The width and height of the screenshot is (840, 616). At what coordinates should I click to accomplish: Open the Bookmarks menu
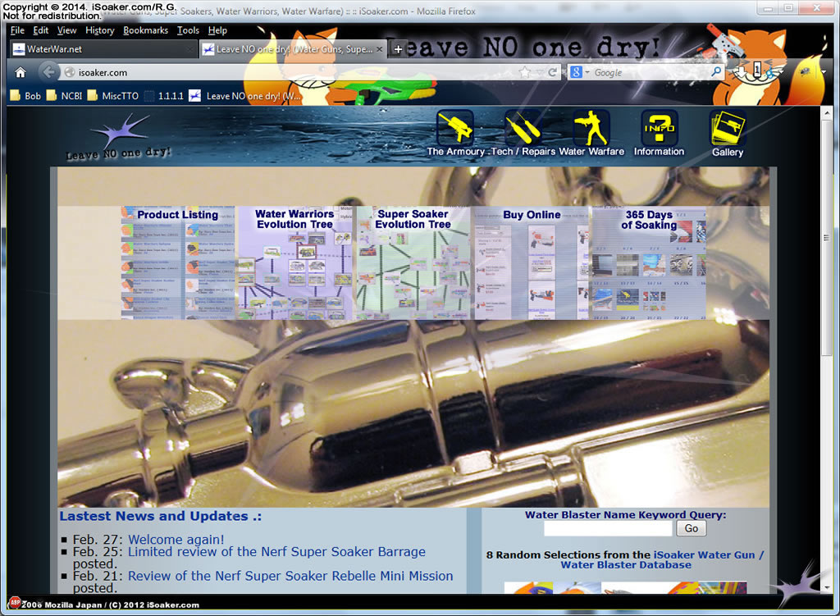(x=146, y=30)
